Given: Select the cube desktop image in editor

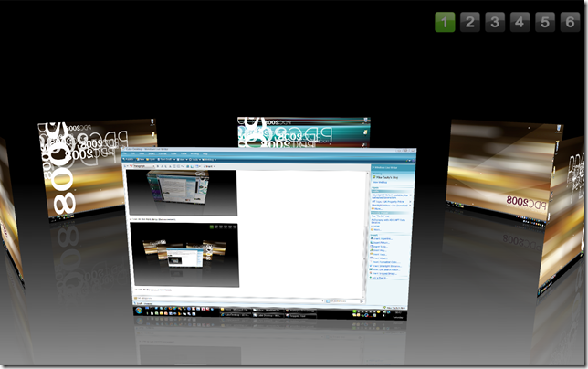Looking at the screenshot, I should [x=181, y=193].
